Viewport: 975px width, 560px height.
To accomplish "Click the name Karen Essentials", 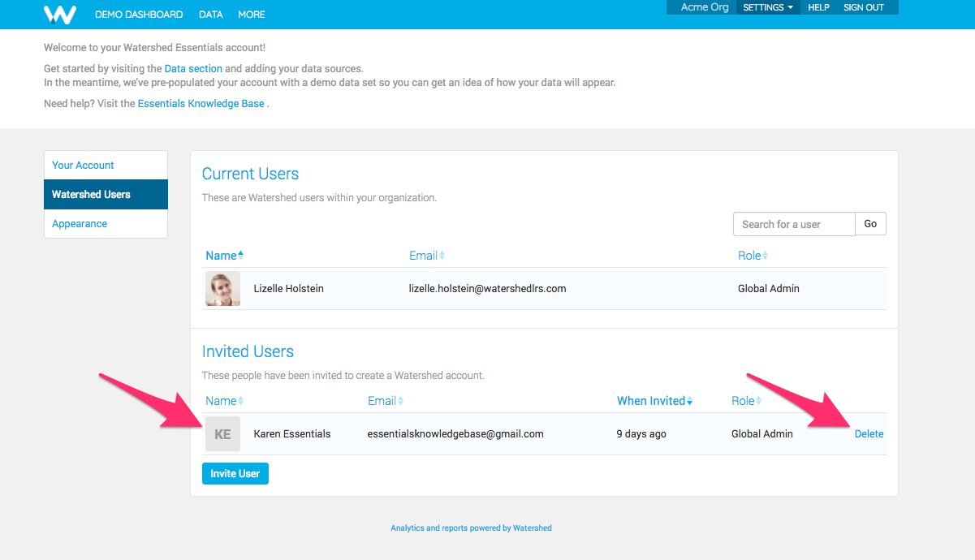I will click(292, 434).
